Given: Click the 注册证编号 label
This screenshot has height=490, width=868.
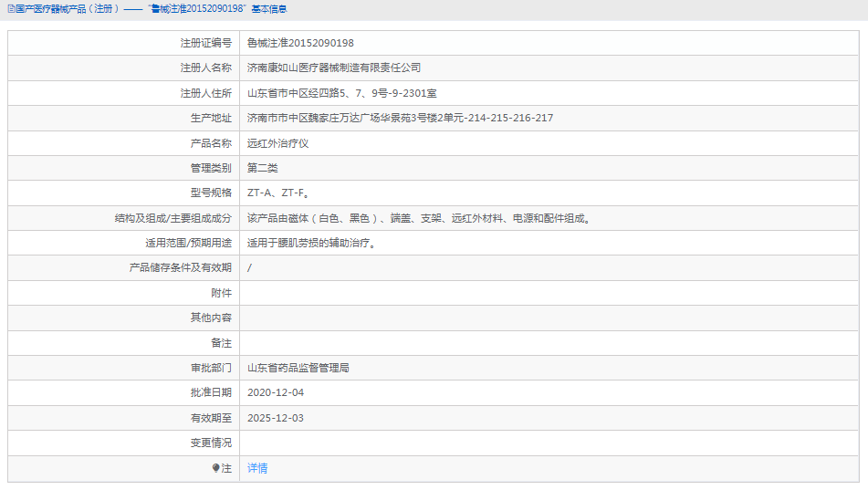Looking at the screenshot, I should click(x=206, y=43).
